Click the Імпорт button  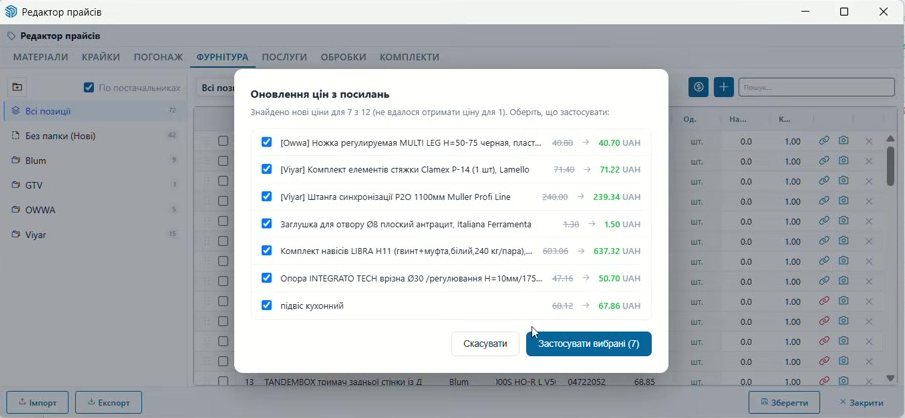(x=38, y=402)
